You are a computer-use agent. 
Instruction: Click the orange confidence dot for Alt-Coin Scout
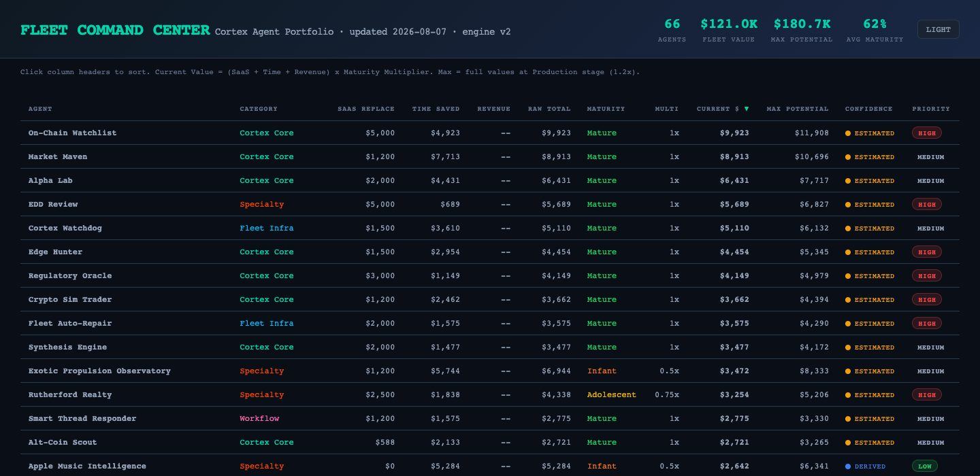(x=848, y=443)
